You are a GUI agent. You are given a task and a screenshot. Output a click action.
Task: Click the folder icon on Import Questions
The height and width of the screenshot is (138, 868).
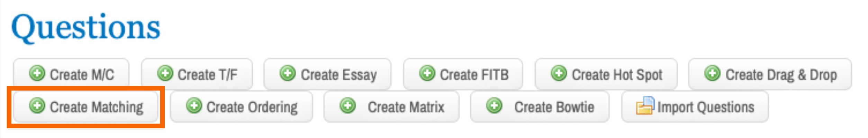645,105
